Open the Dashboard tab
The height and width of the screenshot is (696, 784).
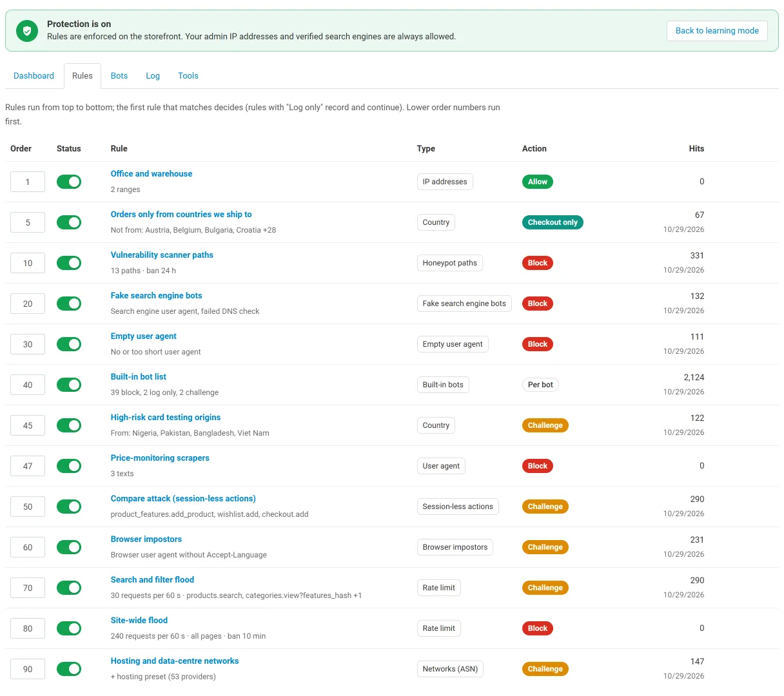[34, 75]
